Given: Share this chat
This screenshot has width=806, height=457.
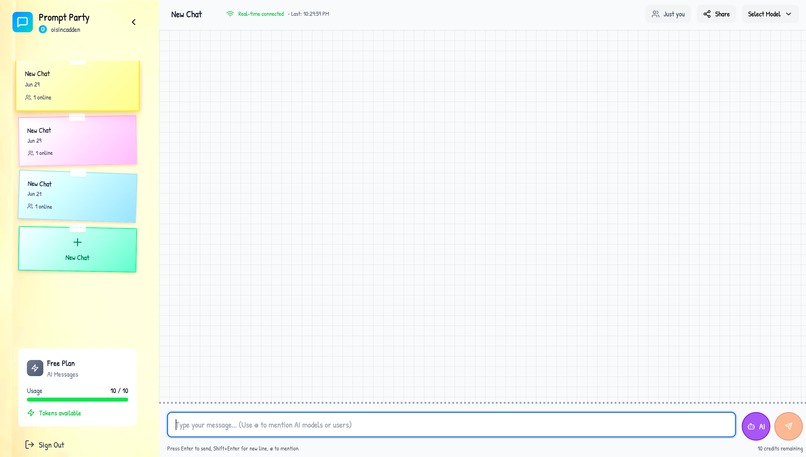Looking at the screenshot, I should (717, 14).
